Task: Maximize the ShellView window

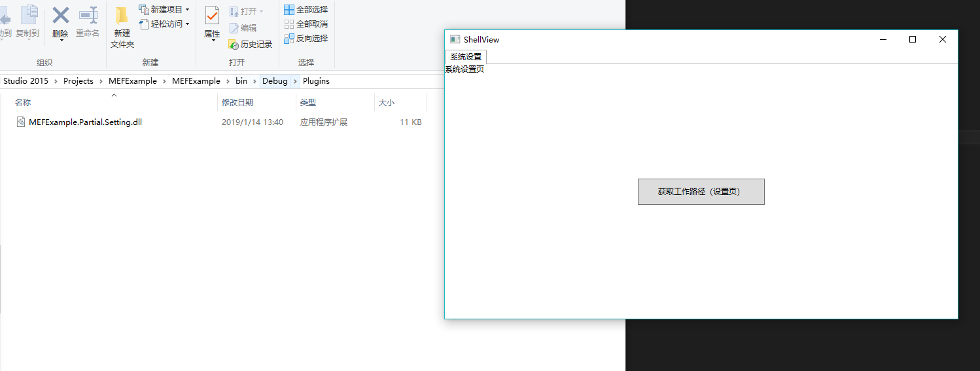Action: [913, 39]
